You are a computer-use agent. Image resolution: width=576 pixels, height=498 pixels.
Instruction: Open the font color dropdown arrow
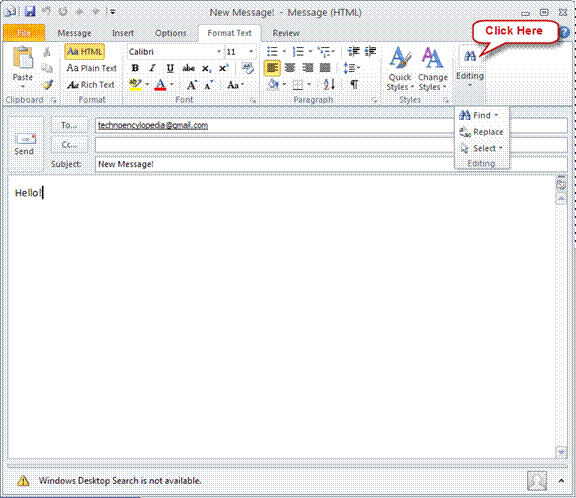click(172, 85)
